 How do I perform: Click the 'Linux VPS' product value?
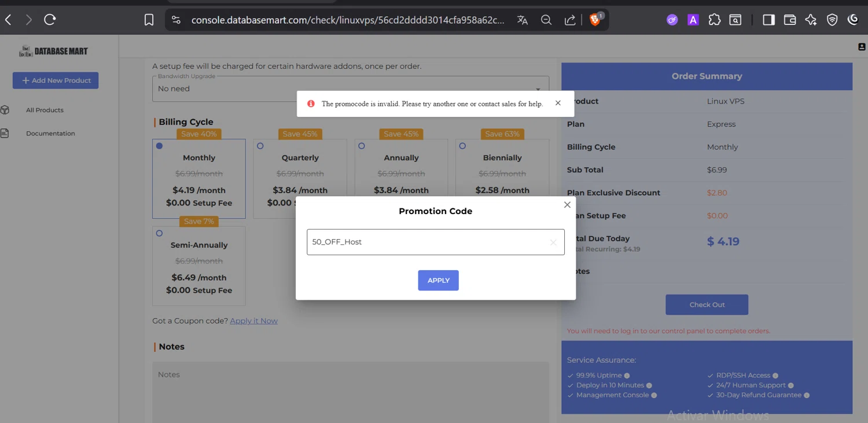click(726, 101)
